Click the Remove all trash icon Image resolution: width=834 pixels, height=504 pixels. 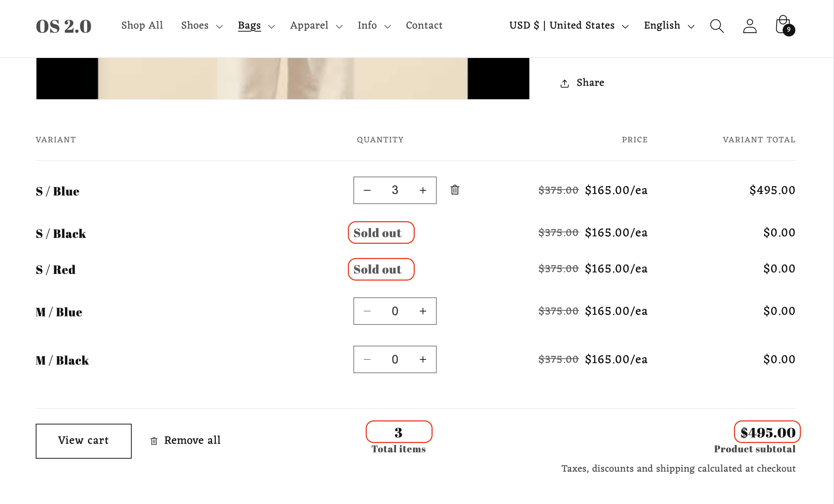[x=154, y=440]
